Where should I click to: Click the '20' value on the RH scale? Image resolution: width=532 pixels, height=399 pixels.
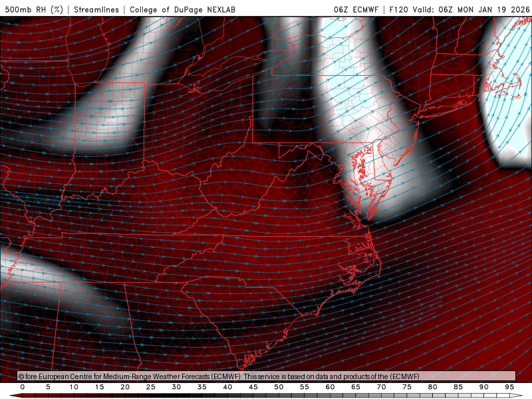pos(125,387)
